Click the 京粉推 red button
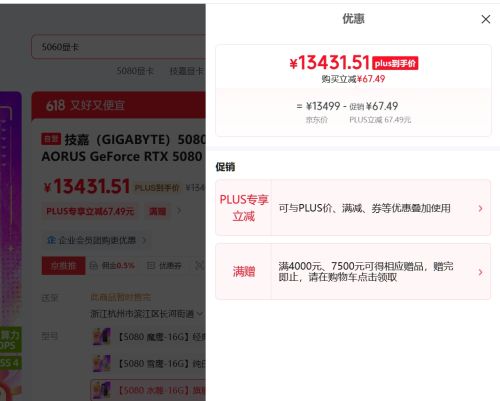The image size is (500, 401). coord(63,266)
